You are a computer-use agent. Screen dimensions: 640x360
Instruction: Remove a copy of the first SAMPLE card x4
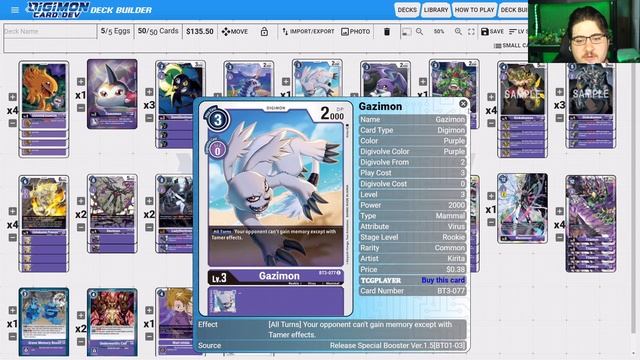[x=491, y=123]
